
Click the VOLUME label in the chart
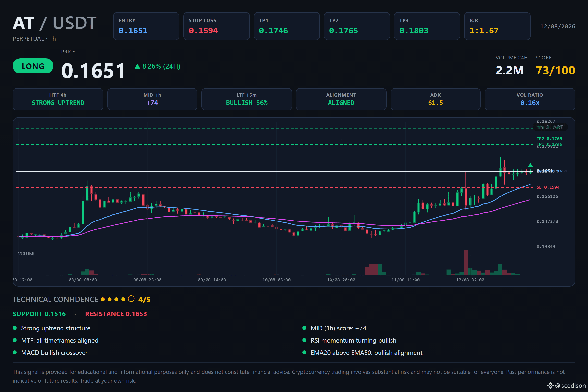pos(27,254)
